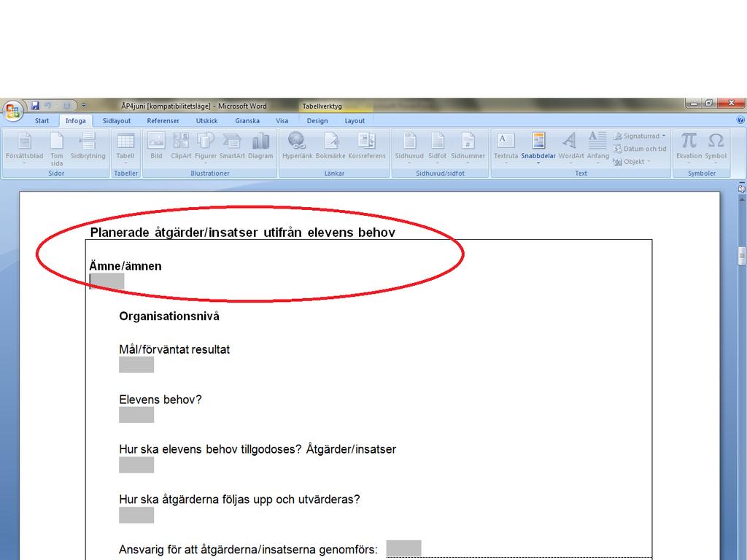Open the Sidfot footer gallery
The height and width of the screenshot is (560, 747).
[438, 147]
